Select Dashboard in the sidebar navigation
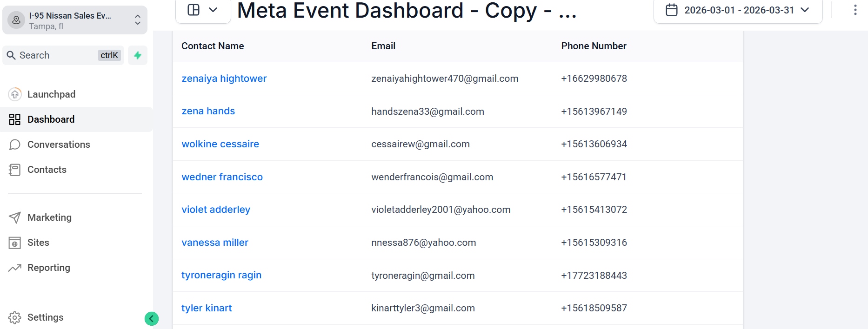The height and width of the screenshot is (329, 868). (x=51, y=119)
